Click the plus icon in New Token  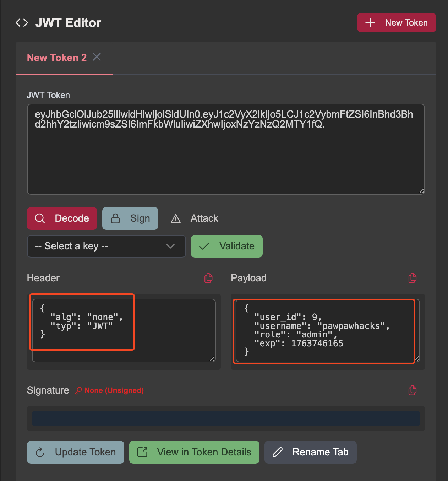(x=370, y=23)
